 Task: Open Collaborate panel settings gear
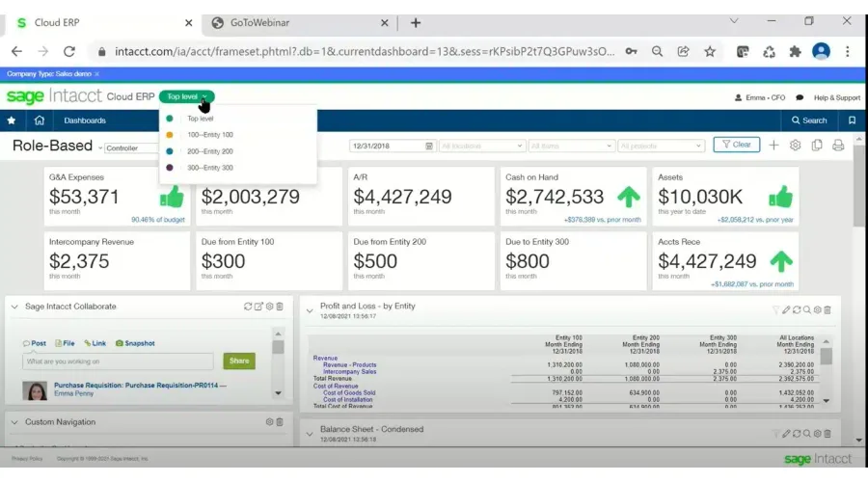(269, 306)
